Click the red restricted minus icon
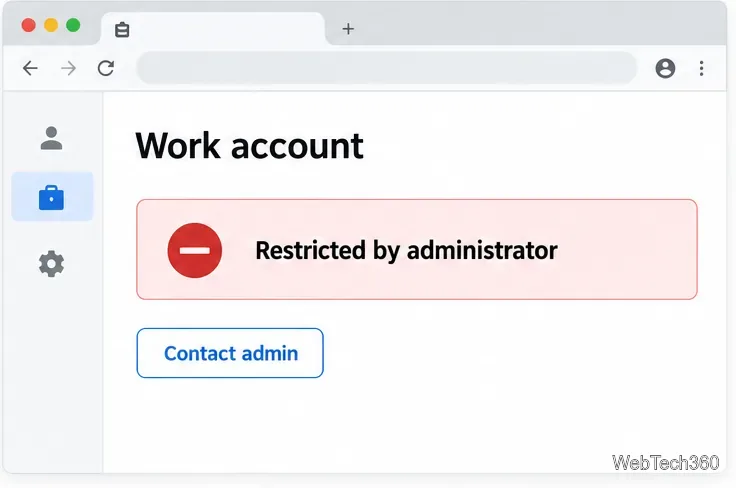This screenshot has height=488, width=736. coord(195,250)
